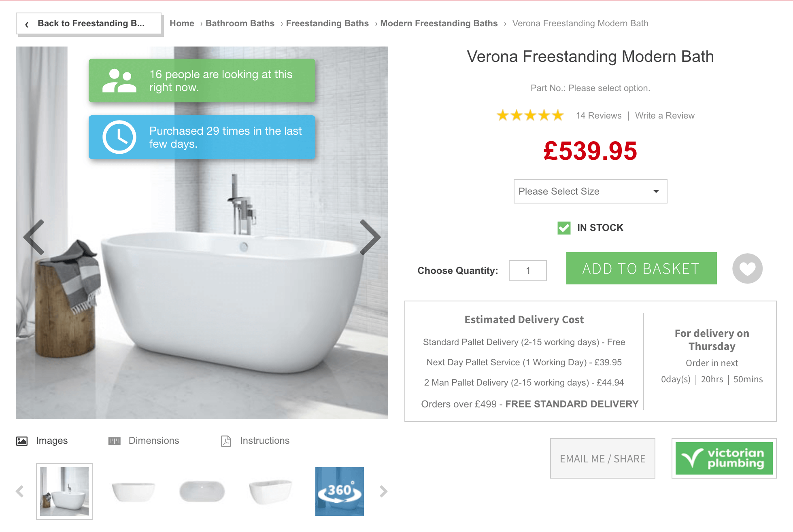Click the clock icon on purchase banner

click(x=119, y=137)
